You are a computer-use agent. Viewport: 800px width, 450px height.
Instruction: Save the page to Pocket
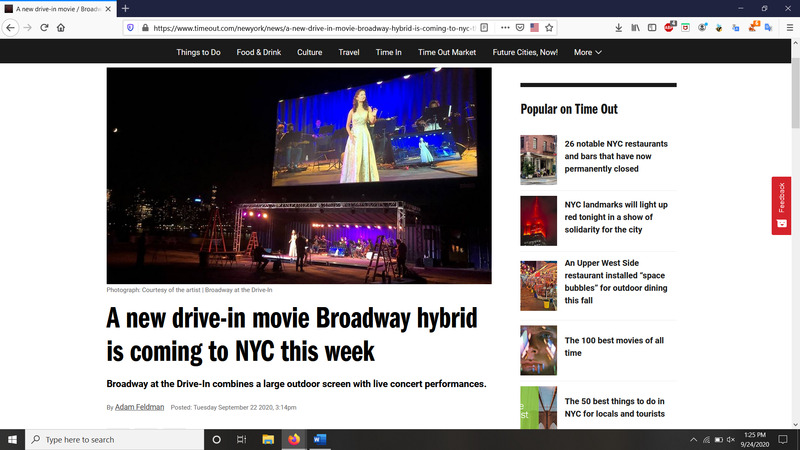pos(519,27)
